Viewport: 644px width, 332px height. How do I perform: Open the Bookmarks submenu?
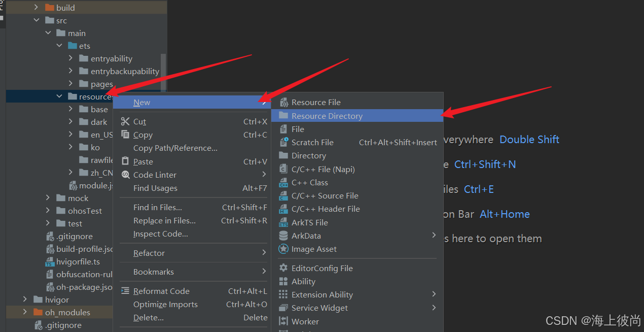[193, 272]
